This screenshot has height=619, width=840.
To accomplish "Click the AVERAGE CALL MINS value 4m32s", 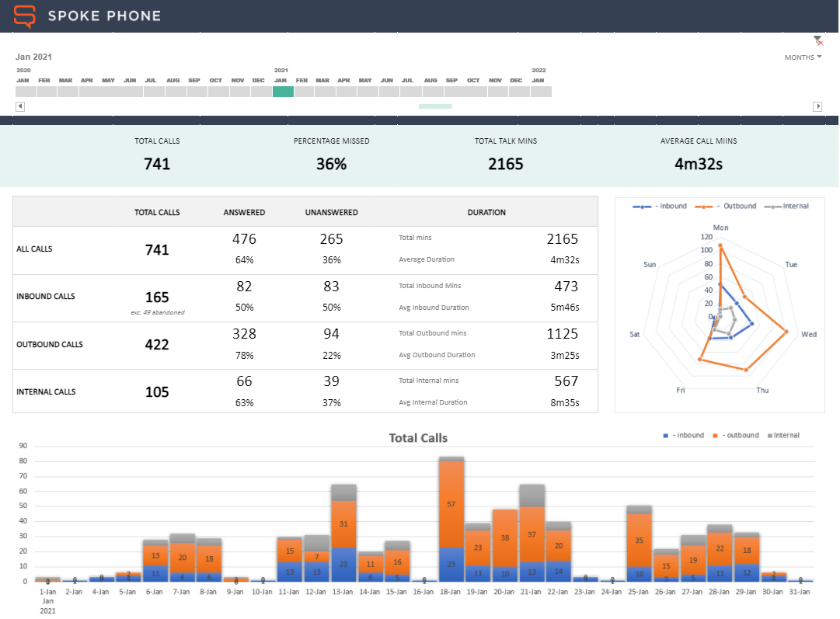I will (698, 164).
